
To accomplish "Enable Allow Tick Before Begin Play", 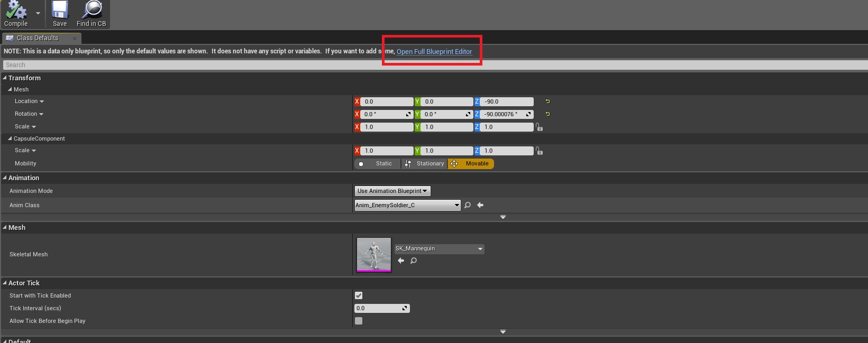I will (359, 321).
